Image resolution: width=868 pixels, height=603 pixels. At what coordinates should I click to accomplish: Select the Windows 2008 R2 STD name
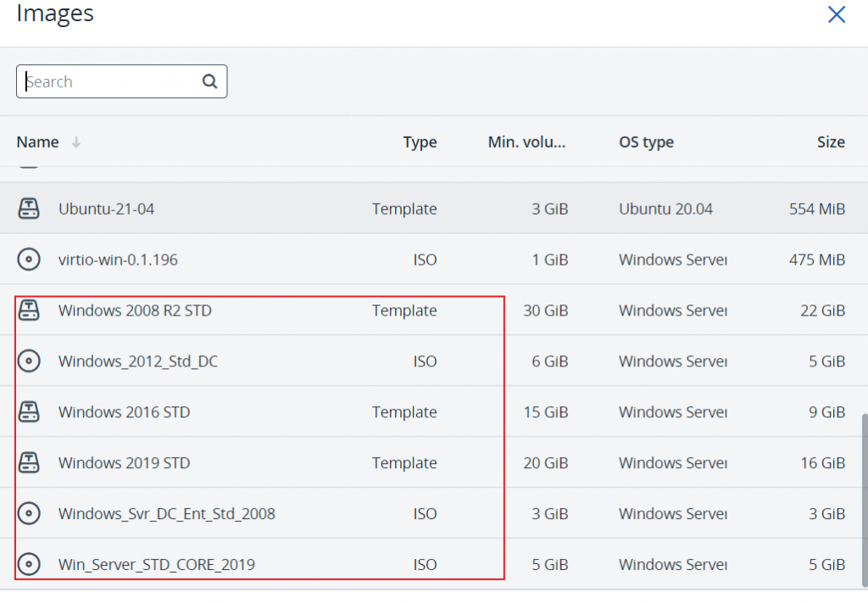pyautogui.click(x=135, y=310)
